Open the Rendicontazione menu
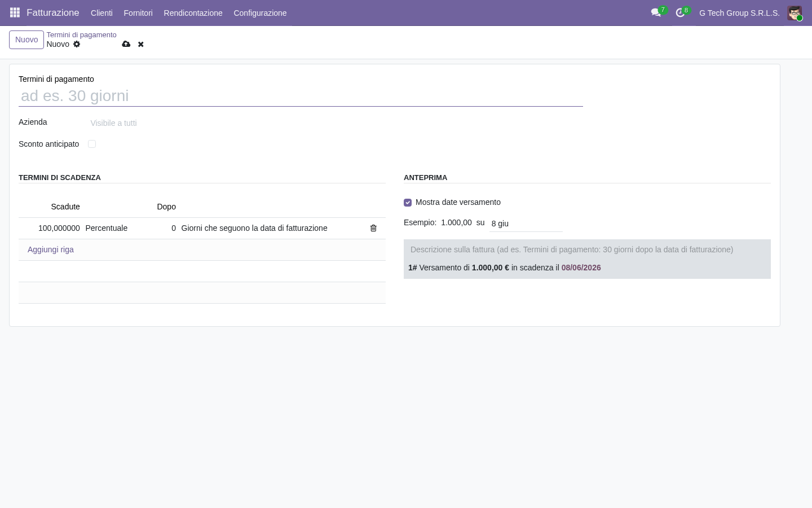 pos(193,13)
